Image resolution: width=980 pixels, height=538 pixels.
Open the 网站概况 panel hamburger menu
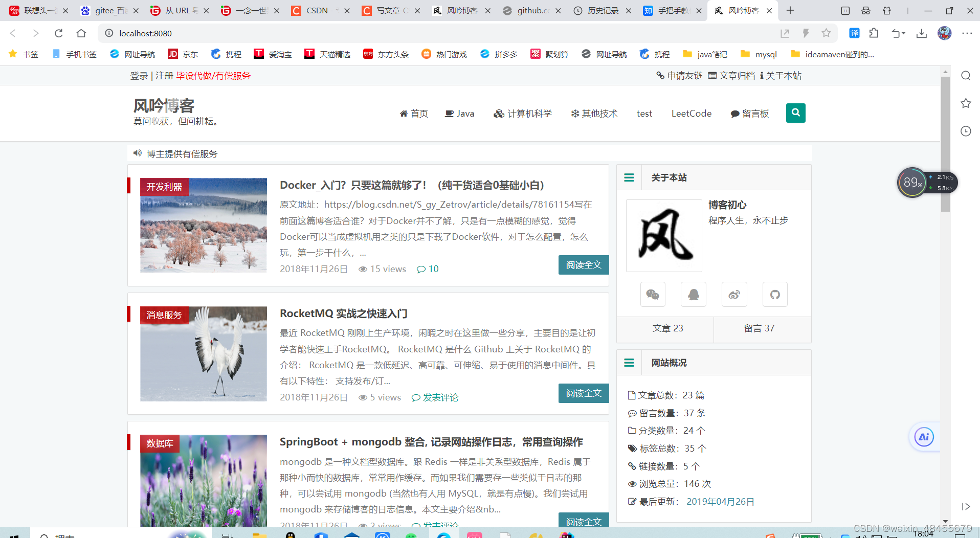click(x=629, y=362)
